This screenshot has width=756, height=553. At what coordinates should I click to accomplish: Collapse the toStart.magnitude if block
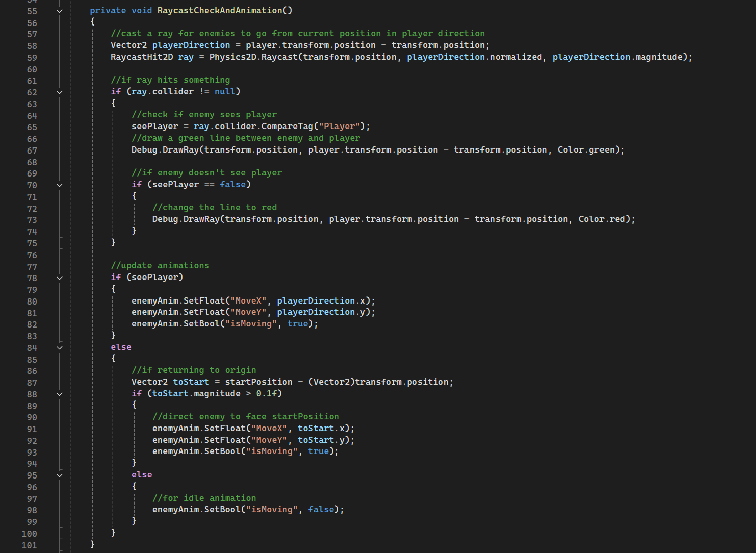[60, 394]
